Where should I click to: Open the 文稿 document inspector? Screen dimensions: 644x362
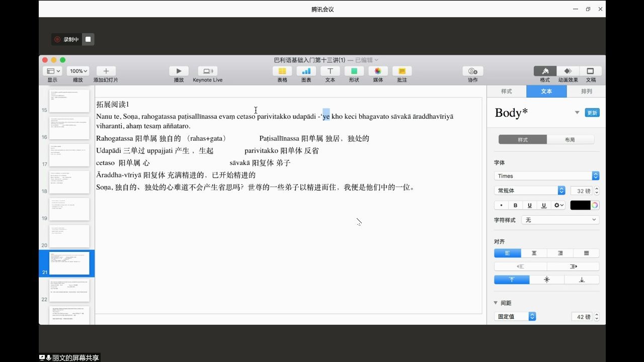[x=591, y=71]
